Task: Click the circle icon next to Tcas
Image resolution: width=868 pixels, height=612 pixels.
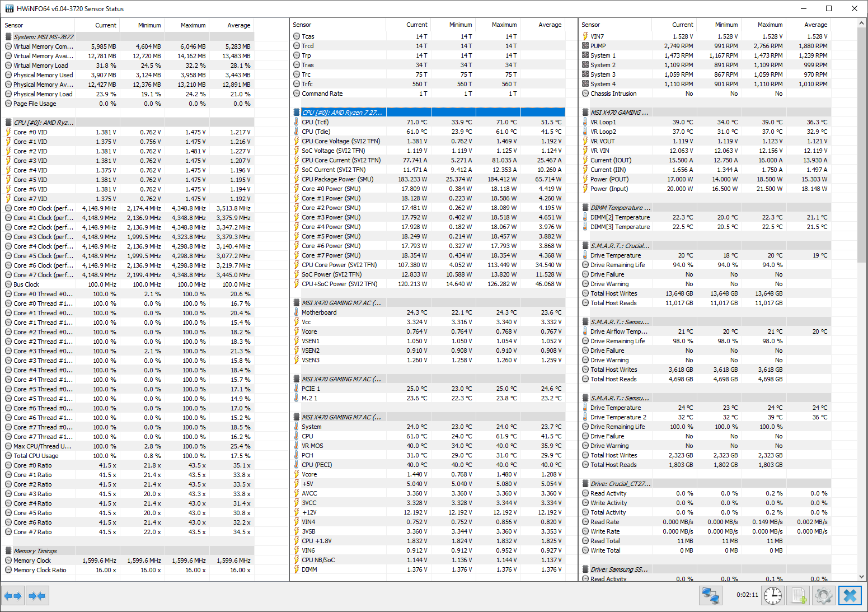Action: [297, 36]
